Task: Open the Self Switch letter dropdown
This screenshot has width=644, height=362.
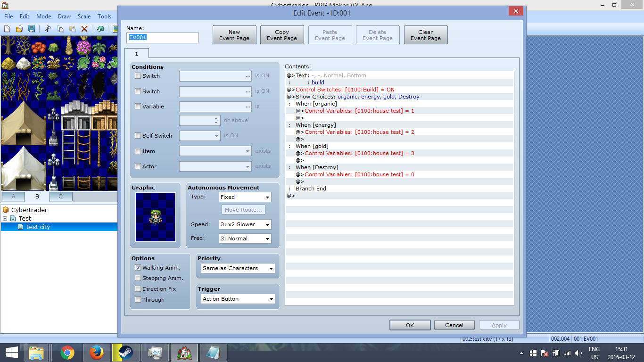Action: coord(200,136)
